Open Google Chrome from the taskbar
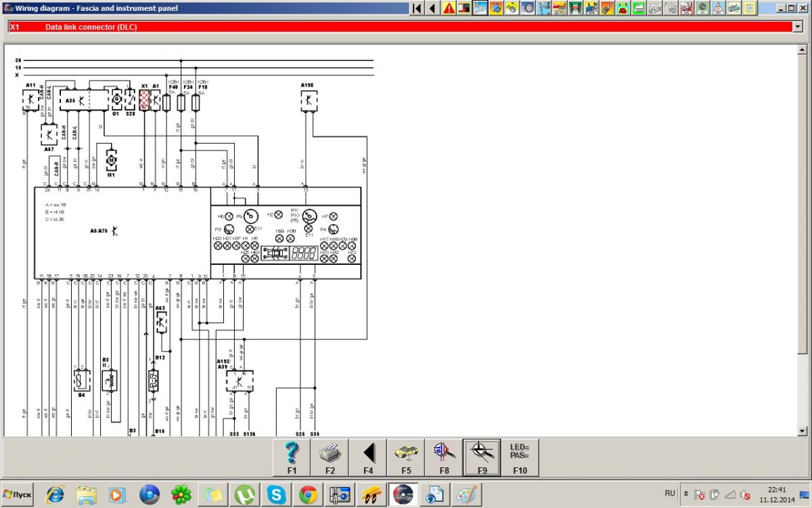The height and width of the screenshot is (508, 812). 308,495
